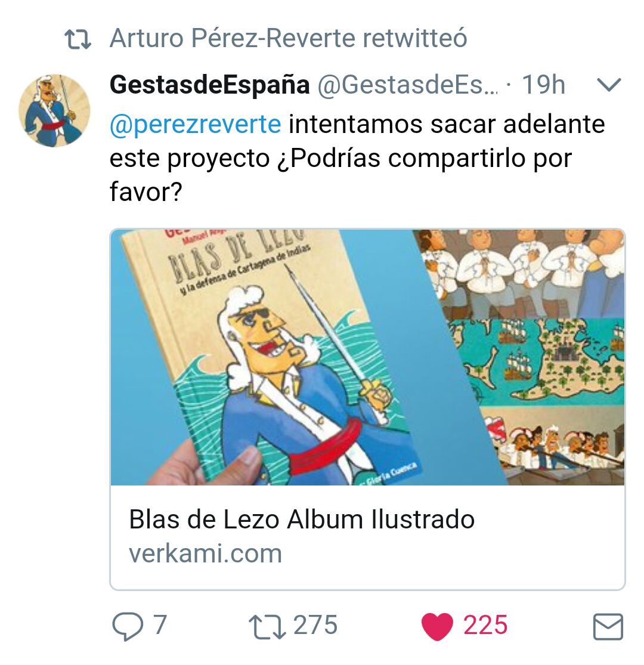The width and height of the screenshot is (644, 665).
Task: Open the @perezreverte mention link
Action: click(x=196, y=124)
